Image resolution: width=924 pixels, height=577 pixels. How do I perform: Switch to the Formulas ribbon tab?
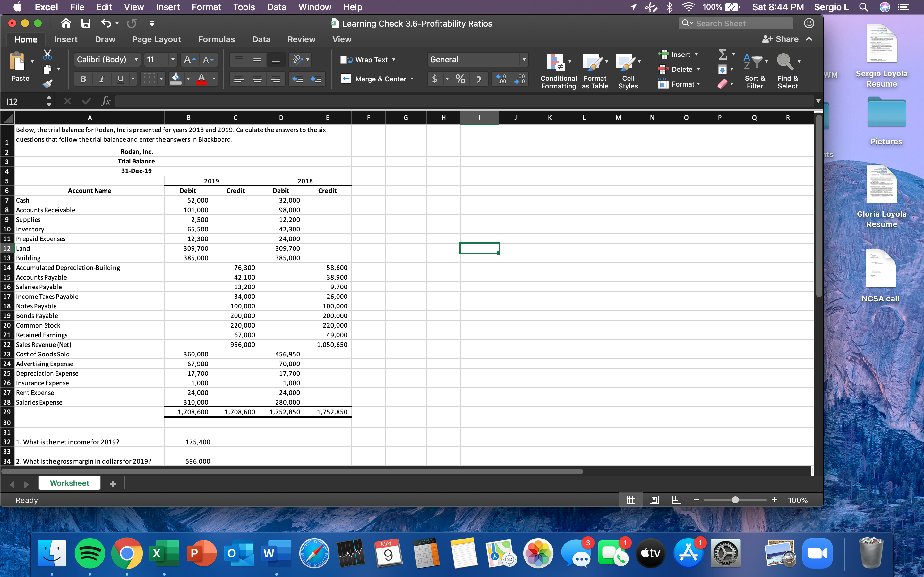pyautogui.click(x=216, y=39)
